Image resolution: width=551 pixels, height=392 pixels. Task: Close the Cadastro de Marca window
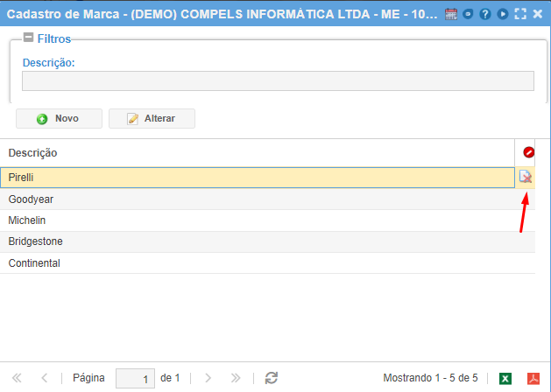538,14
